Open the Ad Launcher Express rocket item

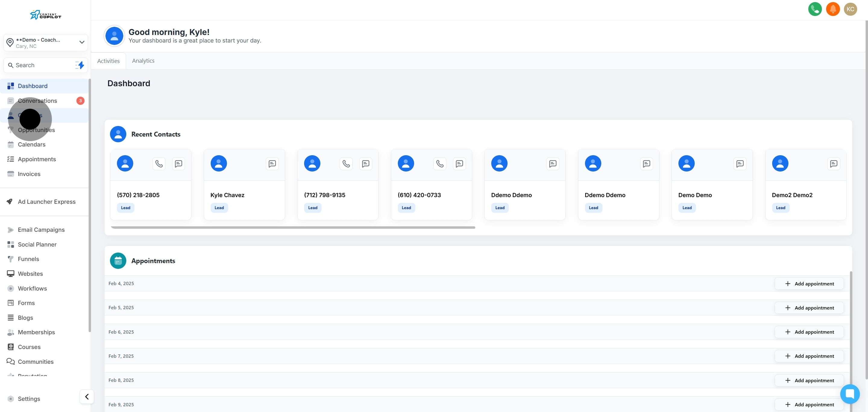pyautogui.click(x=46, y=201)
